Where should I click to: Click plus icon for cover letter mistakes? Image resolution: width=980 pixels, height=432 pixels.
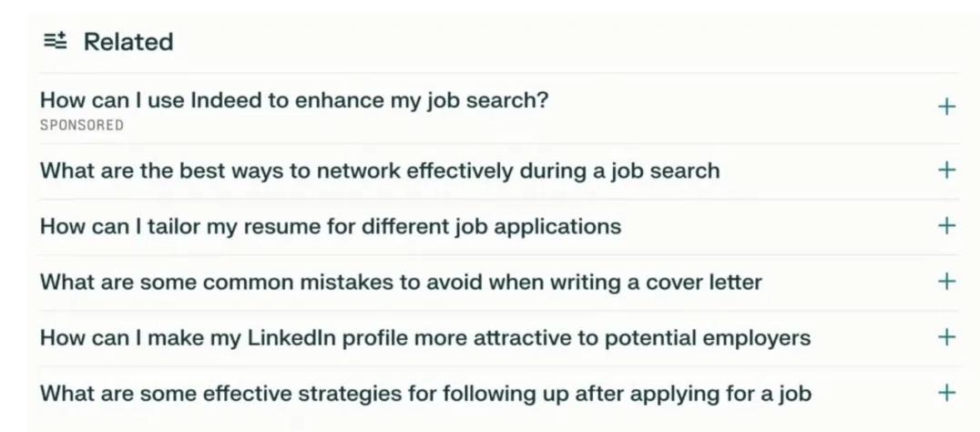(x=946, y=282)
